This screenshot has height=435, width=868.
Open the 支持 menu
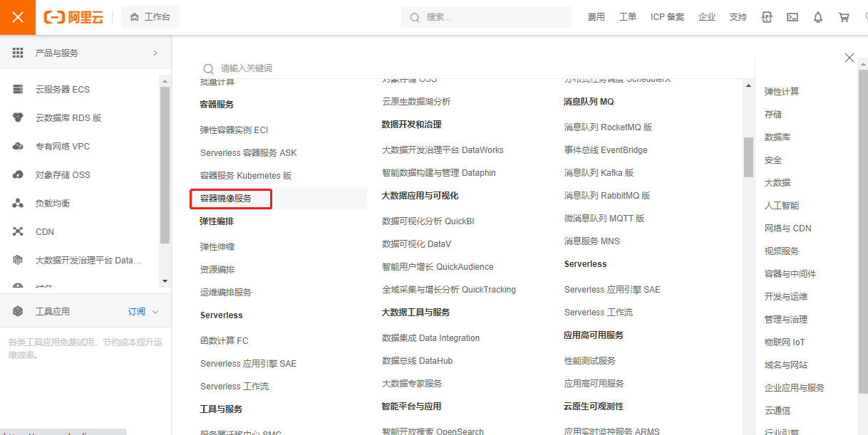(738, 17)
